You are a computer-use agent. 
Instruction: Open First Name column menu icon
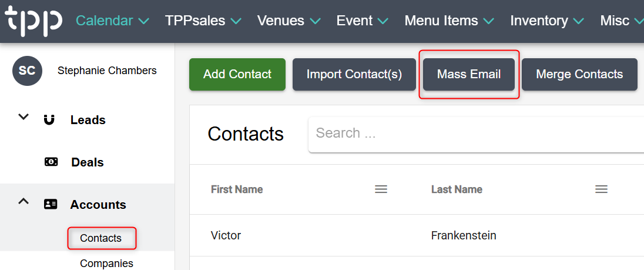point(381,189)
